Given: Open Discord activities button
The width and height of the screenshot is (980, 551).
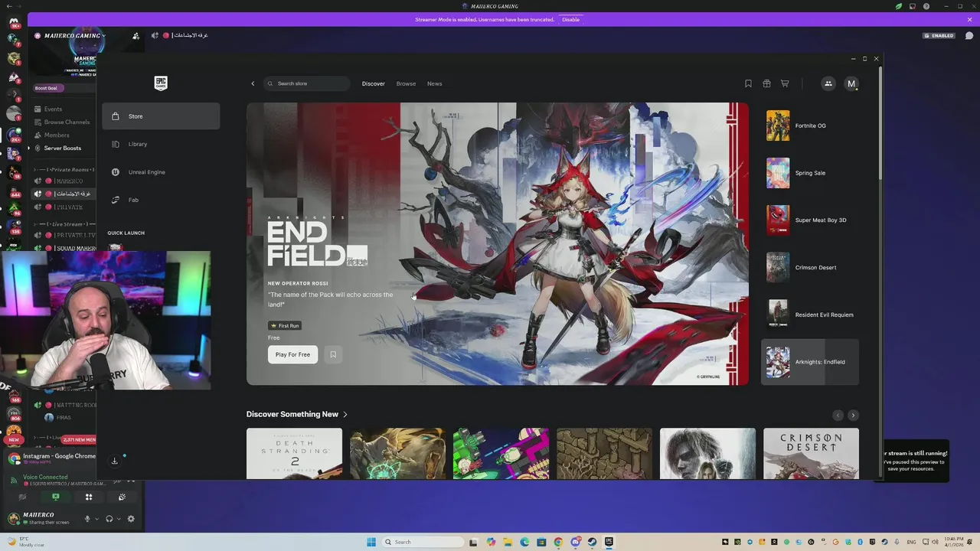Looking at the screenshot, I should [89, 497].
